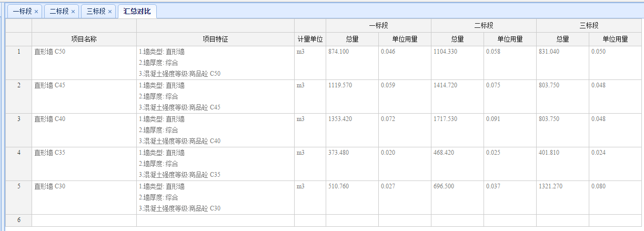Select row number 3 header
The width and height of the screenshot is (644, 231).
click(19, 119)
